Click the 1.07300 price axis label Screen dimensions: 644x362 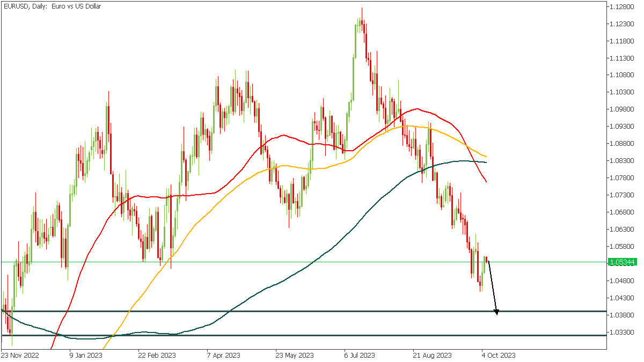point(623,195)
